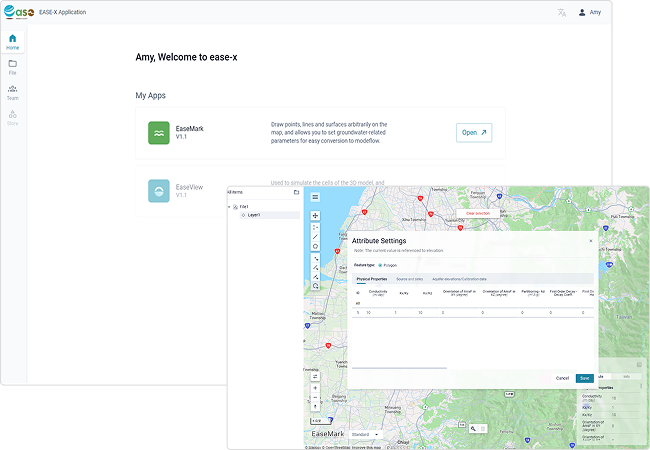
Task: Click the Conductivity value 10 cell
Action: [378, 313]
